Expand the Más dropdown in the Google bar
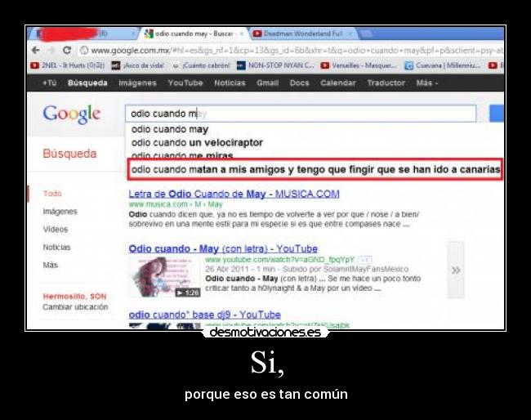 click(426, 83)
